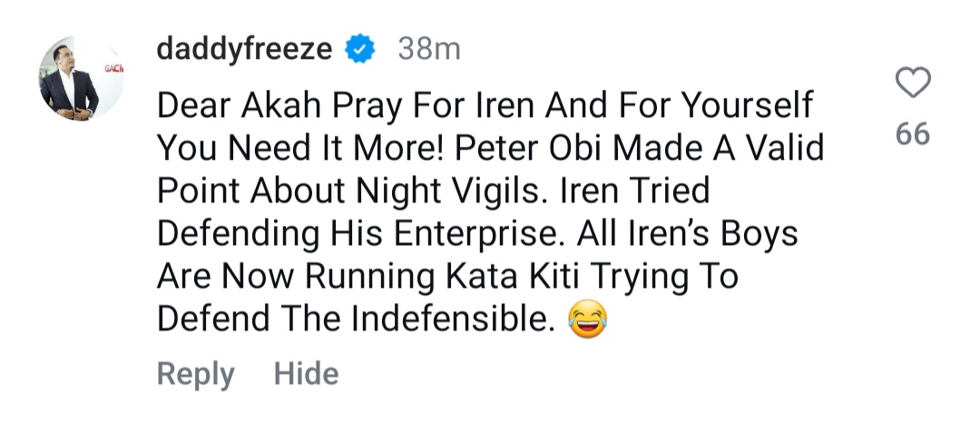
Task: Click the laughing emoji ending the comment
Action: coord(586,319)
